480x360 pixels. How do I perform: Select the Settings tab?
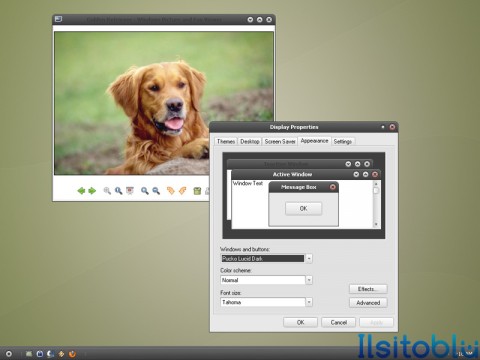tap(343, 141)
